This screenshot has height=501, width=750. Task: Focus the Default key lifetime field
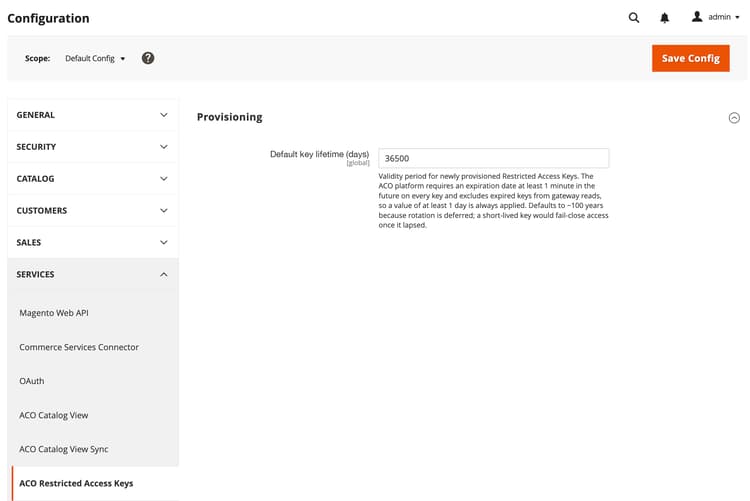(494, 158)
